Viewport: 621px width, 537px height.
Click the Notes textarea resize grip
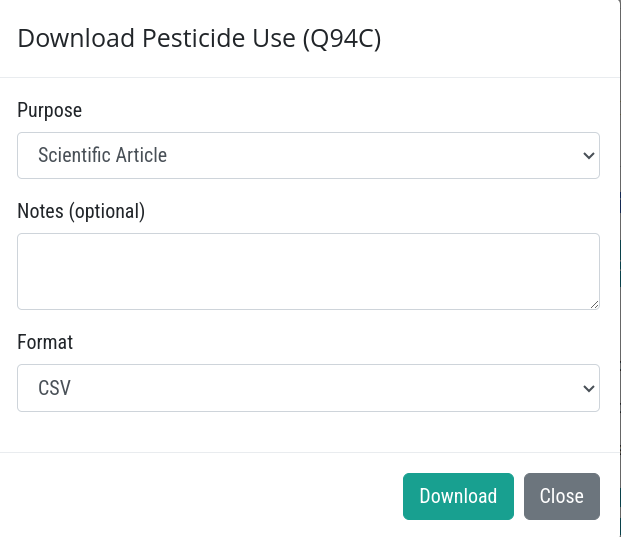coord(594,305)
